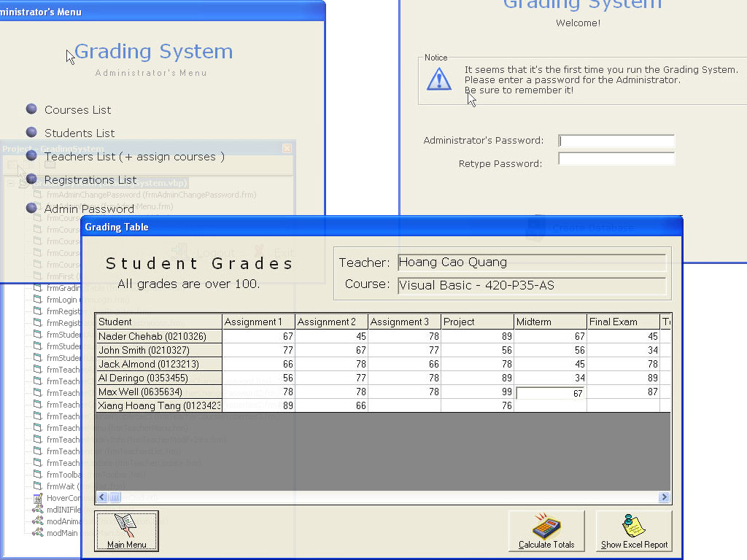The height and width of the screenshot is (560, 747).
Task: Select the modMain module icon in the project tree
Action: (38, 533)
